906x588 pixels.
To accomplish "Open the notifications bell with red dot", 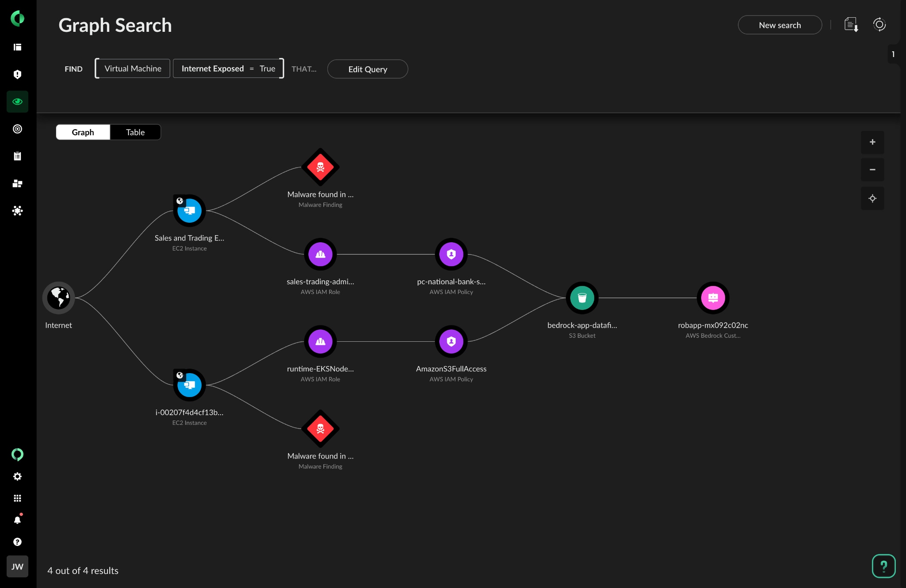I will coord(17,520).
